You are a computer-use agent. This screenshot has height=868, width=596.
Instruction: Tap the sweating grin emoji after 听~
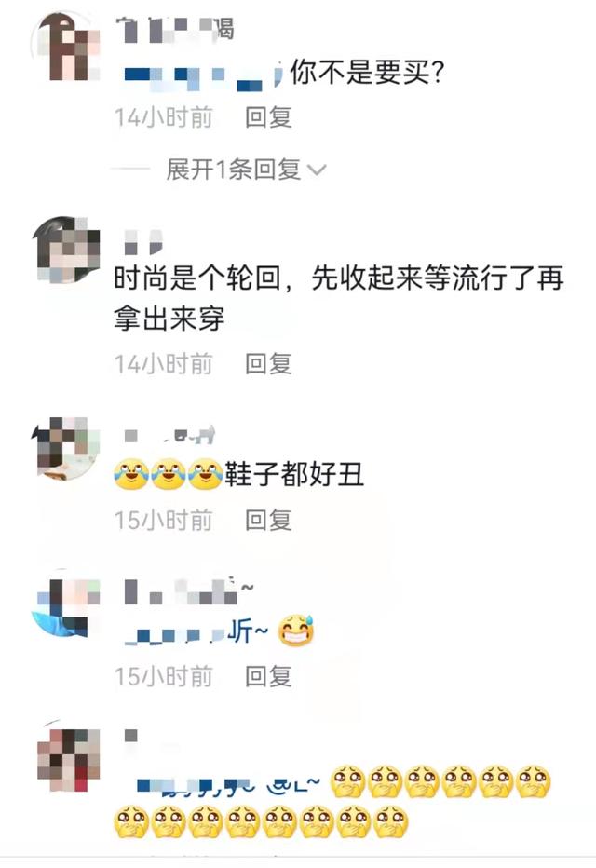pyautogui.click(x=295, y=631)
